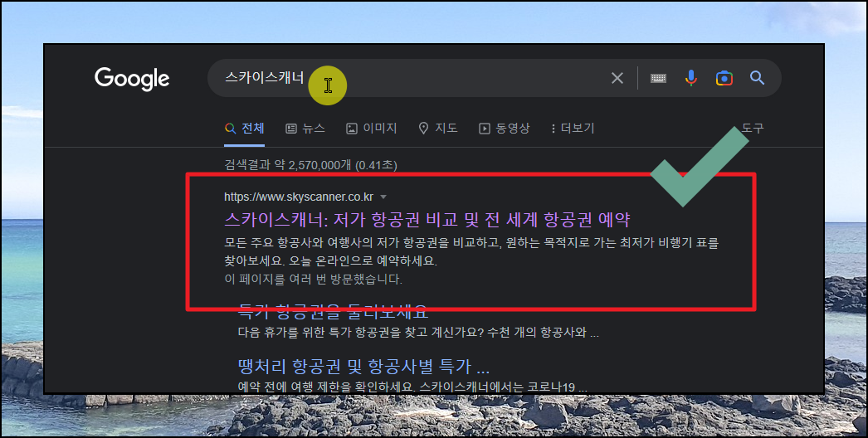This screenshot has width=868, height=438.
Task: Open the on-screen keyboard input tool
Action: [658, 78]
